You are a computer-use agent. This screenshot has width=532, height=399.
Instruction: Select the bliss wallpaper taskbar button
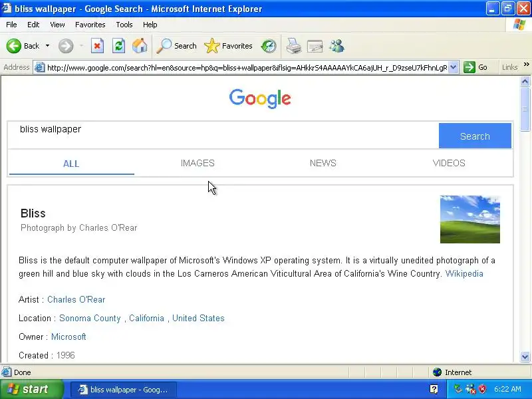(x=124, y=390)
